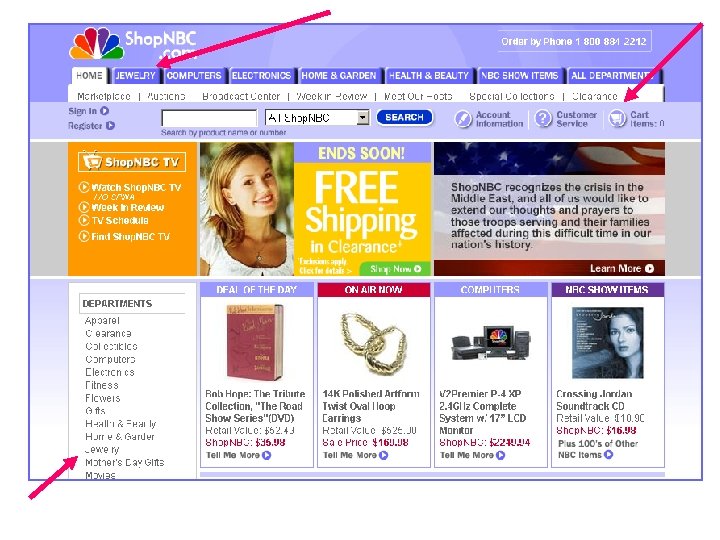This screenshot has height=540, width=720.
Task: Select Computers in Departments list
Action: point(110,359)
